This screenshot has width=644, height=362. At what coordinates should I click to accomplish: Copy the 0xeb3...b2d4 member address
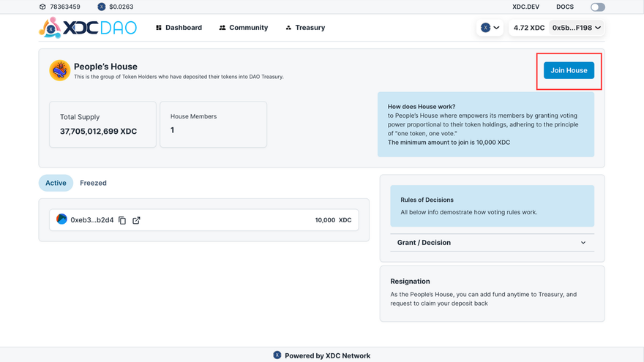[122, 220]
